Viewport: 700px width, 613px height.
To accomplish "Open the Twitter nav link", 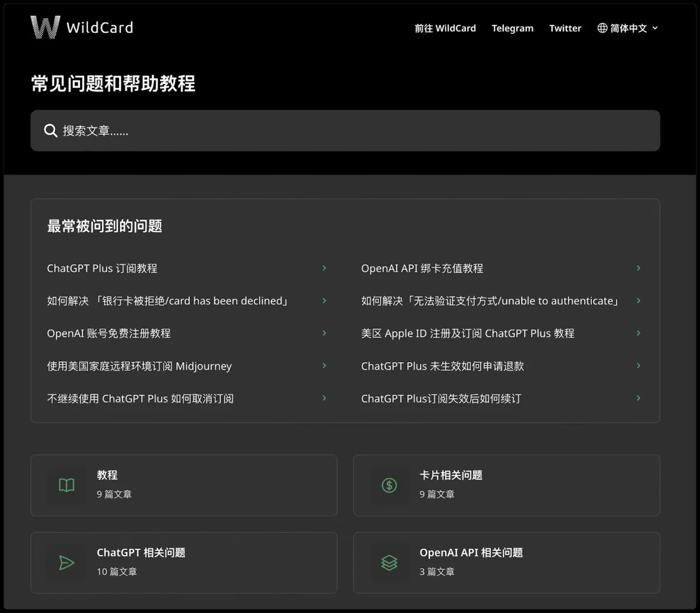I will click(x=565, y=28).
